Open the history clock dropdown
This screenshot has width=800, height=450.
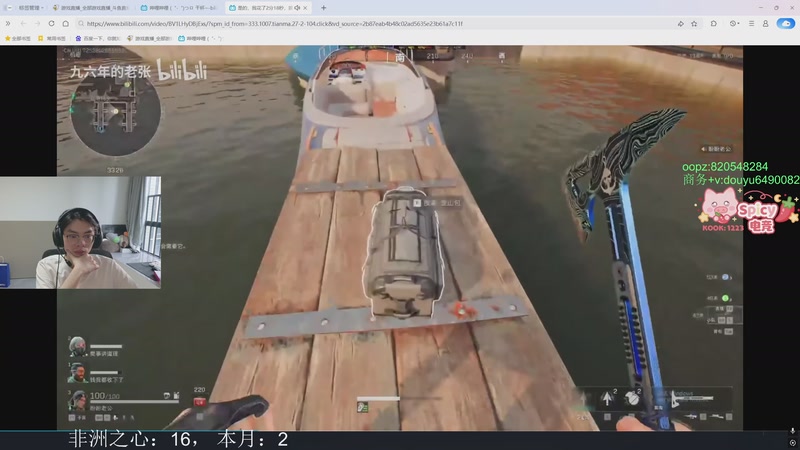[x=734, y=23]
